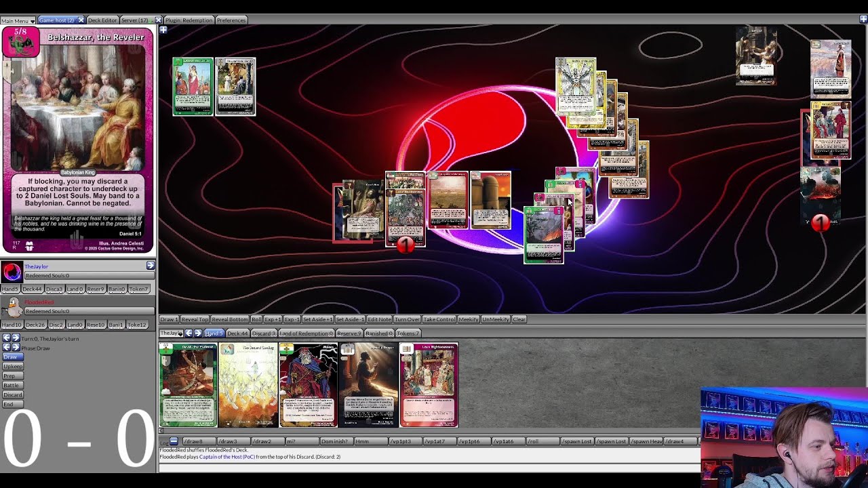Click FloodedRed's duck avatar icon
This screenshot has width=868, height=488.
(x=12, y=307)
